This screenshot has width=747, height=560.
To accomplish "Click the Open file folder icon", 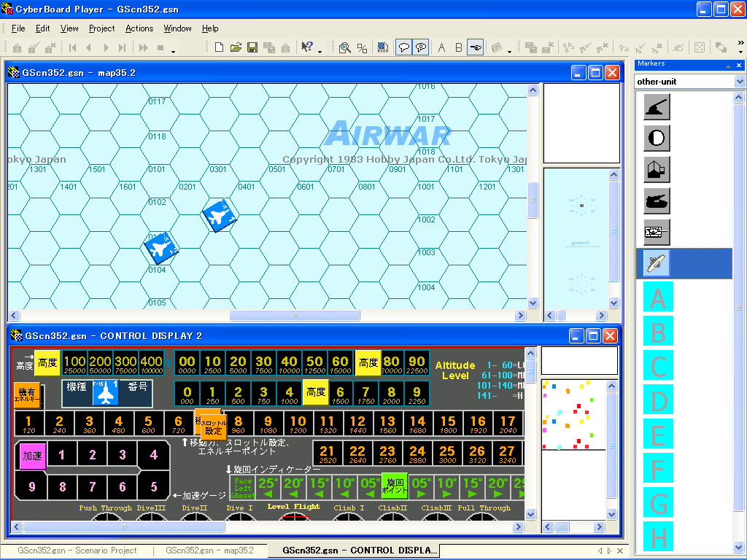I will 236,47.
